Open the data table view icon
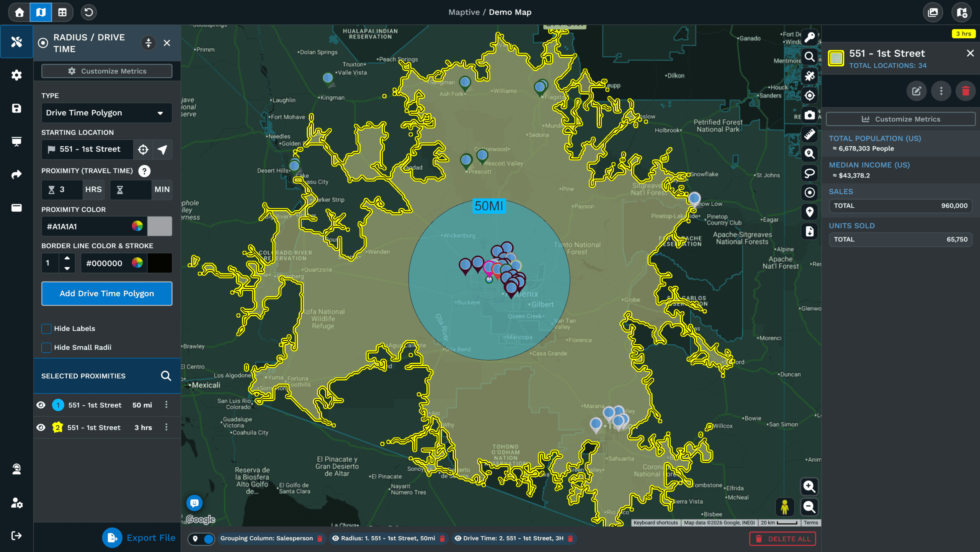This screenshot has height=552, width=980. point(62,12)
